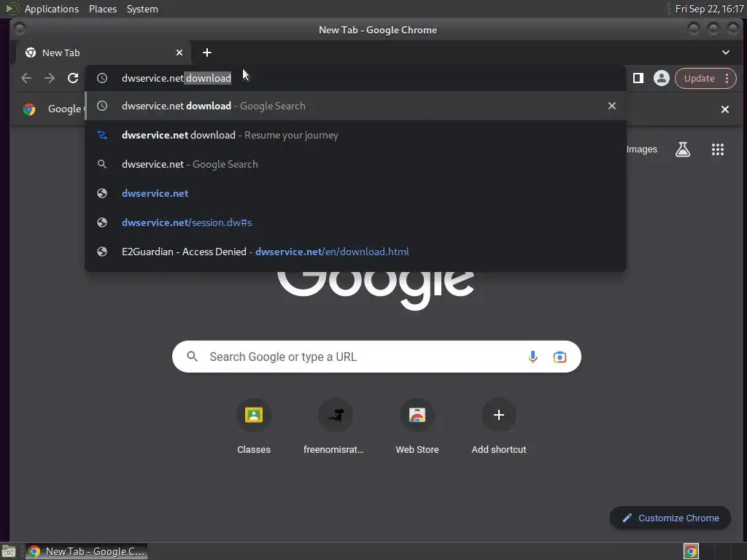Viewport: 747px width, 560px height.
Task: Click show desktop icon in bottom panel
Action: (9, 551)
